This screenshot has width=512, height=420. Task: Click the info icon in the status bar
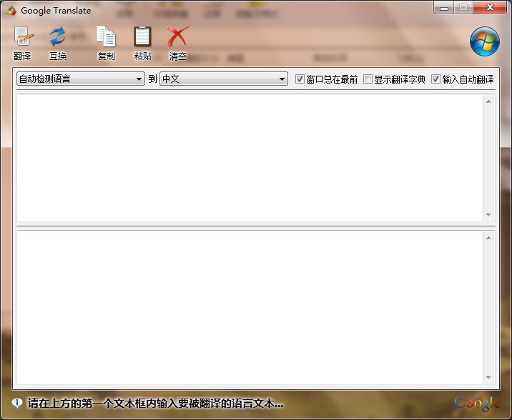tap(17, 403)
